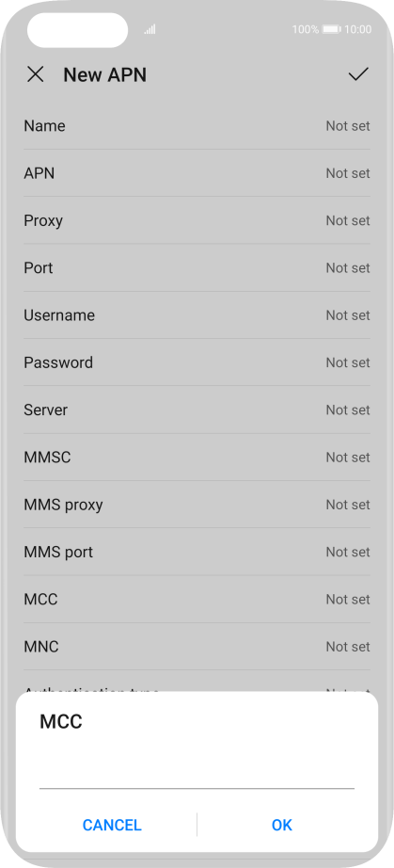This screenshot has width=394, height=868.
Task: Select the MMS port entry
Action: point(197,552)
